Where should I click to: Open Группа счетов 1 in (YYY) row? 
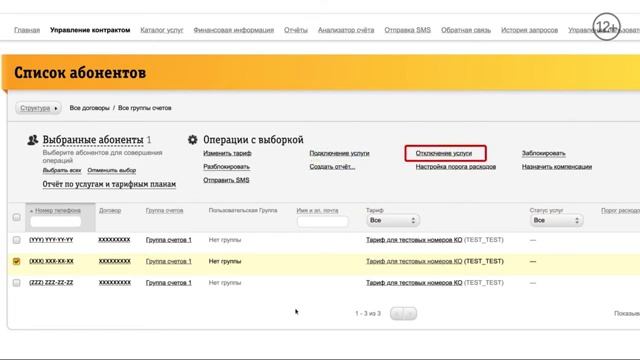click(169, 240)
